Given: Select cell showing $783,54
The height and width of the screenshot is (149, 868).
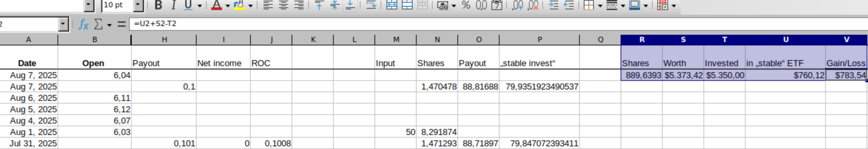Looking at the screenshot, I should coord(847,75).
